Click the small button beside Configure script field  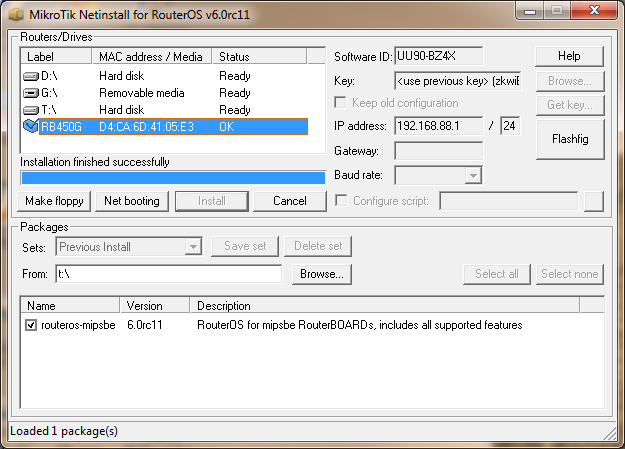594,201
